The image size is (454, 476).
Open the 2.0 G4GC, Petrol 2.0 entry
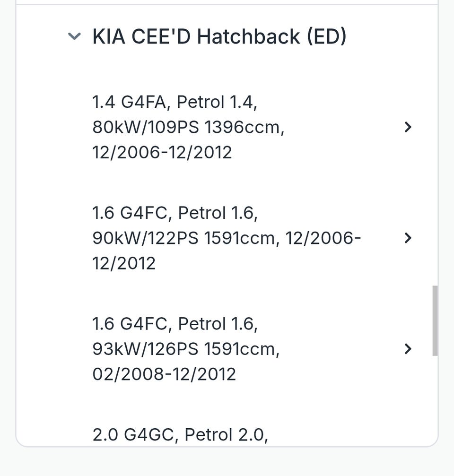180,434
